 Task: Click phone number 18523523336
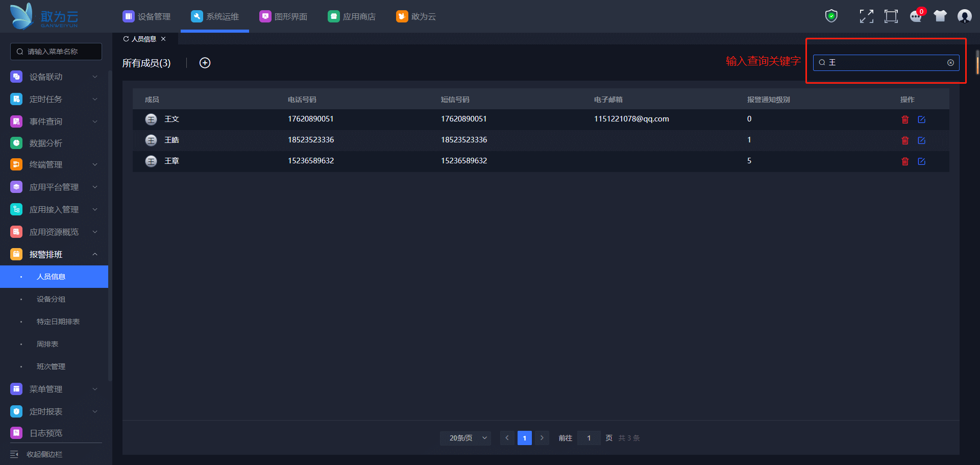[311, 140]
